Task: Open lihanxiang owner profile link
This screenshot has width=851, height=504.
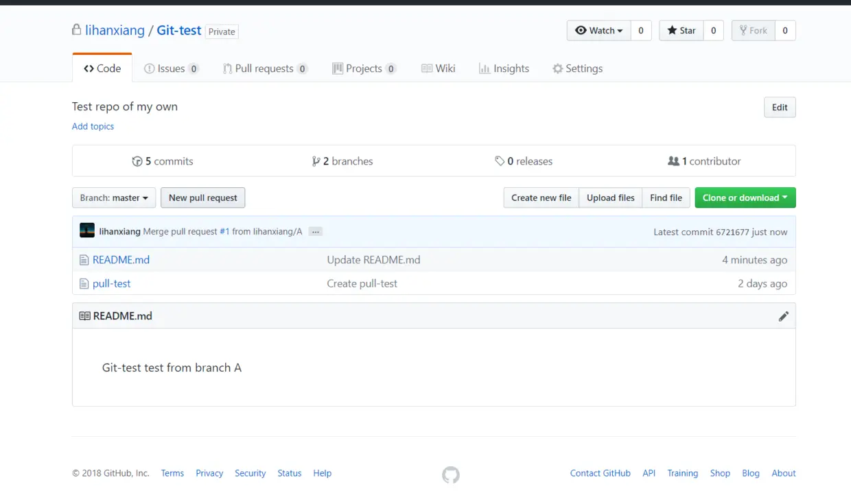Action: tap(115, 30)
